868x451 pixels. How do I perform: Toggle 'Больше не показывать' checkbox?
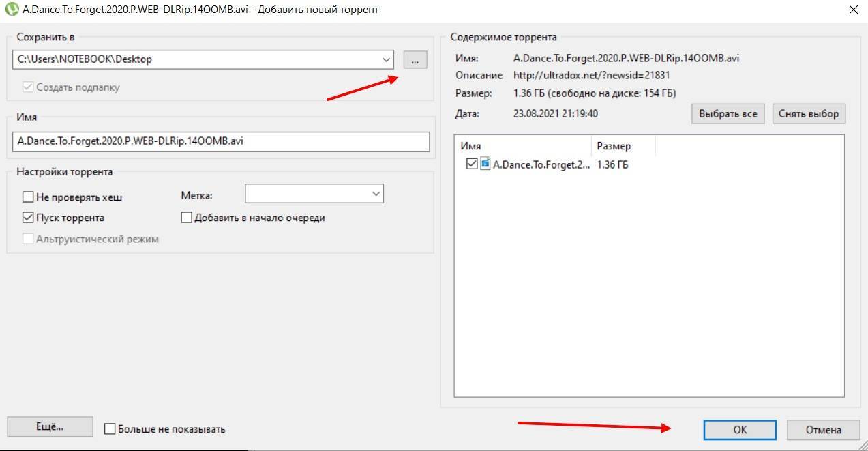point(110,429)
